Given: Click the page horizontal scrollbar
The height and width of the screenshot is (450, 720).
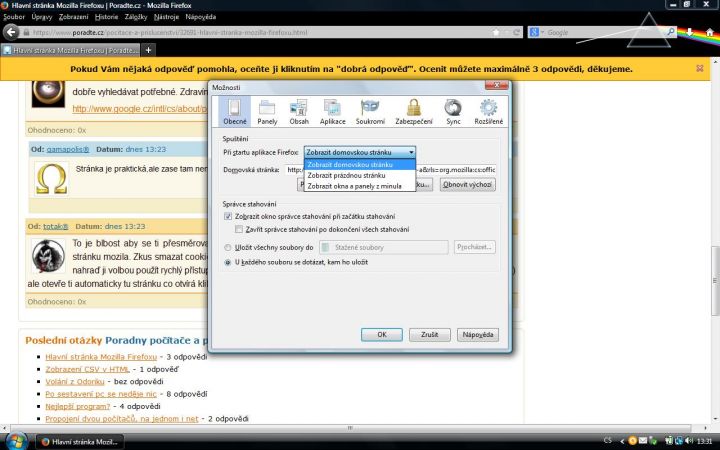Looking at the screenshot, I should pyautogui.click(x=351, y=428).
